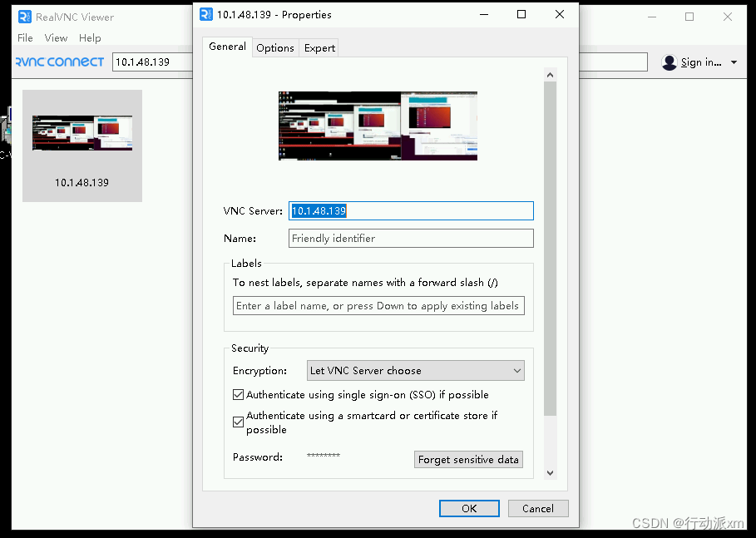Screen dimensions: 756x538
Task: Click the Cancel button
Action: coord(538,509)
